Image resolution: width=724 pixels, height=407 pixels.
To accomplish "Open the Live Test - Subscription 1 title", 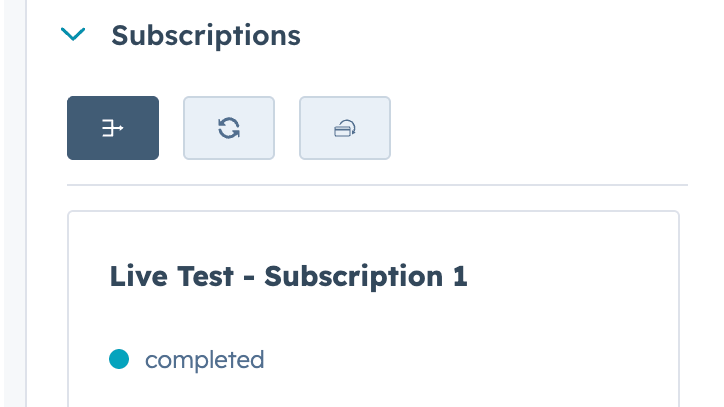I will [x=288, y=276].
